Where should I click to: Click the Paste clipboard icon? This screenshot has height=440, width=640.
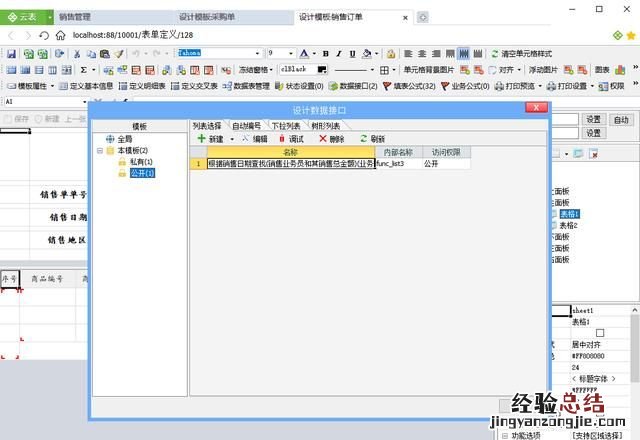pos(105,53)
